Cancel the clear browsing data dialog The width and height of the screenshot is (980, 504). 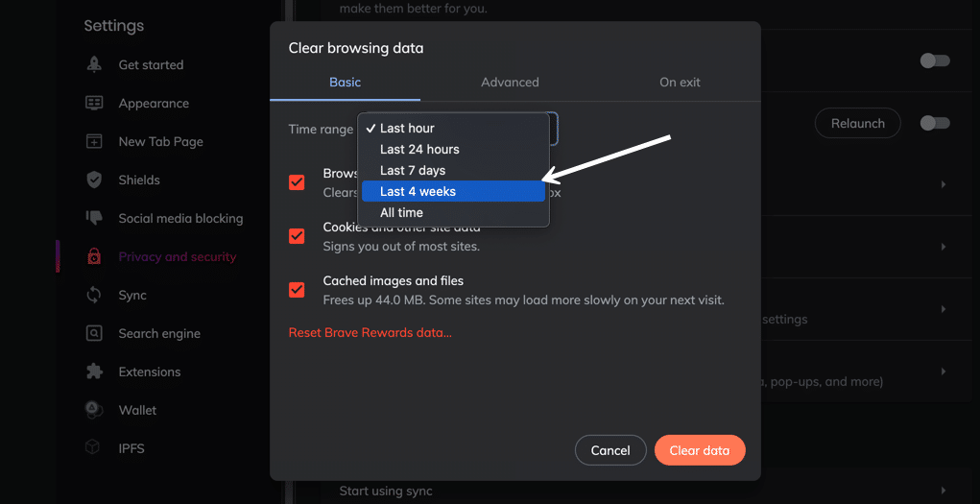point(610,450)
